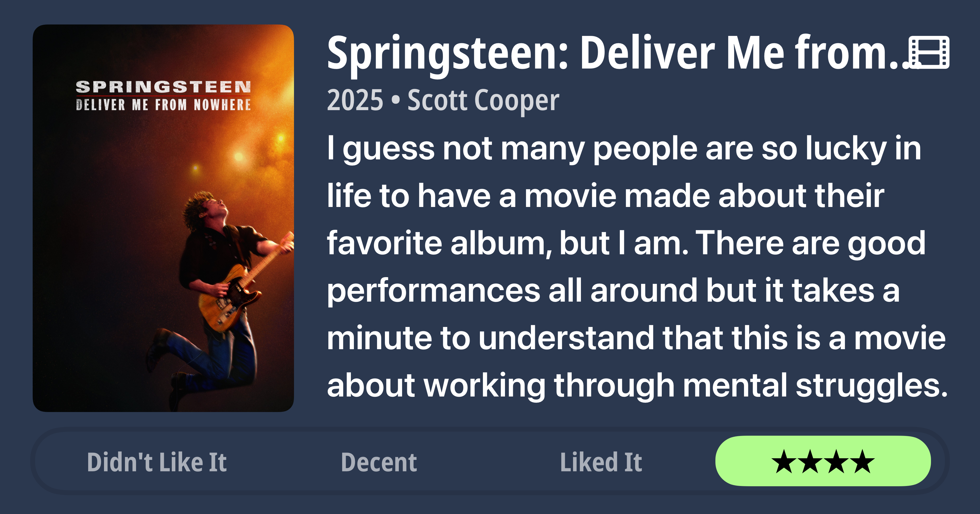Select the second star in the green rating
980x514 pixels.
tap(810, 462)
